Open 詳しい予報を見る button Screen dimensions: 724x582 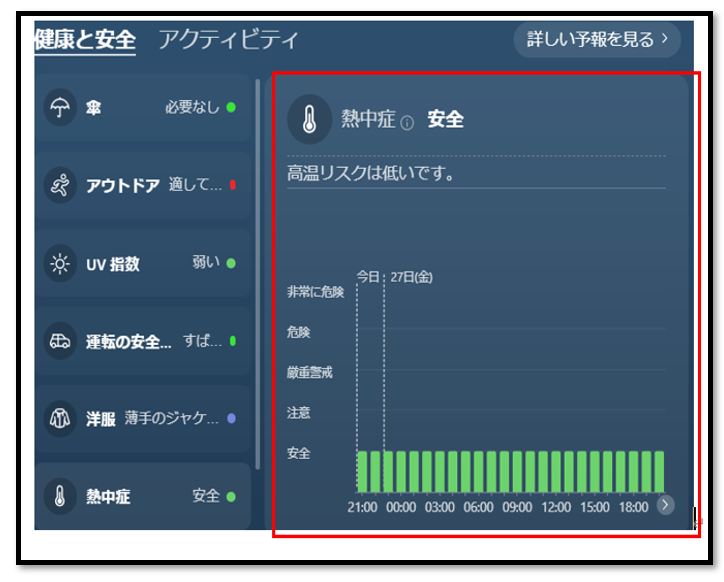coord(597,39)
